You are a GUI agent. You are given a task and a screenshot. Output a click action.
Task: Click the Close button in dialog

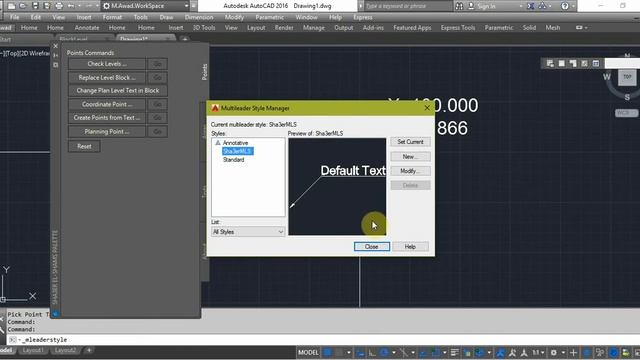(371, 247)
